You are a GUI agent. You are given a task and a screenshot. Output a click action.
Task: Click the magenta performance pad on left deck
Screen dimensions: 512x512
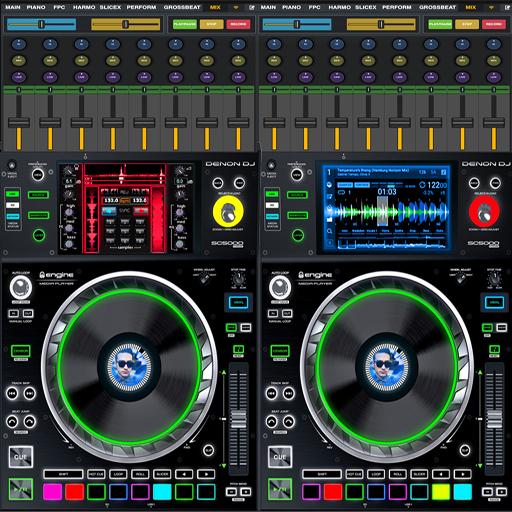(52, 492)
